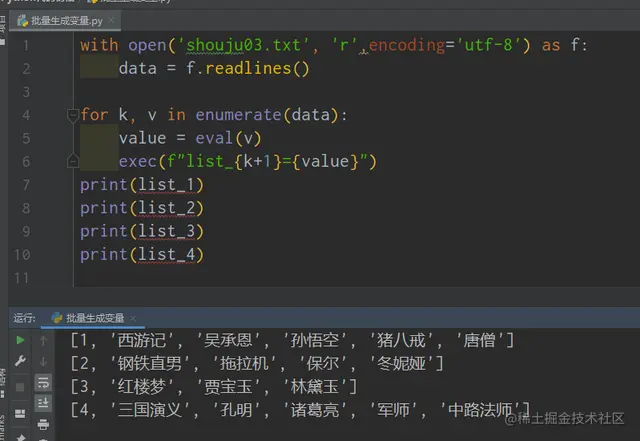The image size is (640, 441).
Task: Click line number 9 in the gutter
Action: (x=26, y=232)
